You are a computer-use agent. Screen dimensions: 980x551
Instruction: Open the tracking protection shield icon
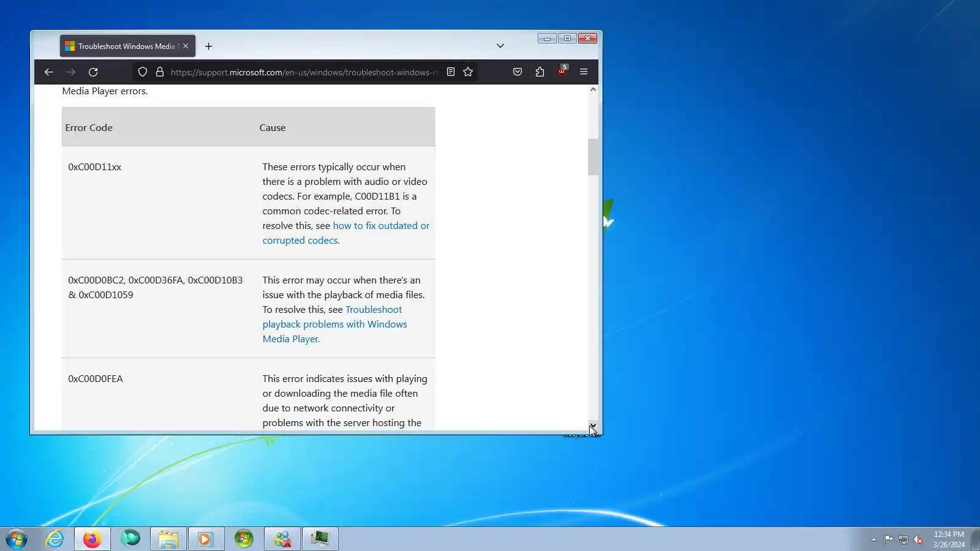coord(143,72)
